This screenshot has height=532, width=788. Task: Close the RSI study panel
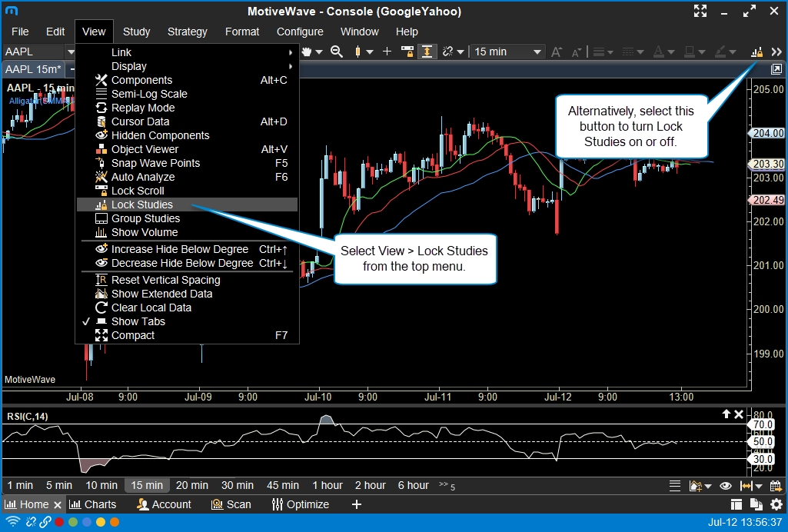[739, 414]
